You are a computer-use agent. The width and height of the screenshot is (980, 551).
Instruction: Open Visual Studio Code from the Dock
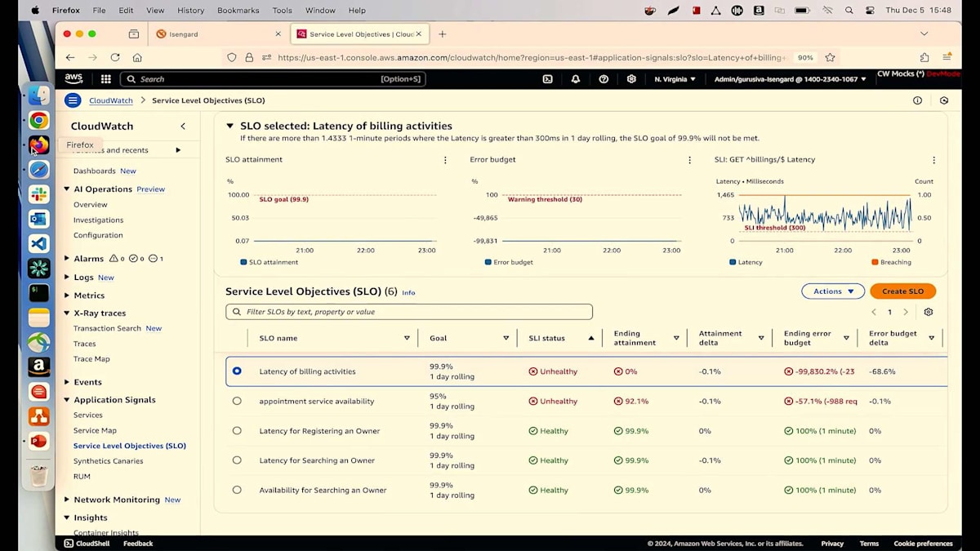38,243
